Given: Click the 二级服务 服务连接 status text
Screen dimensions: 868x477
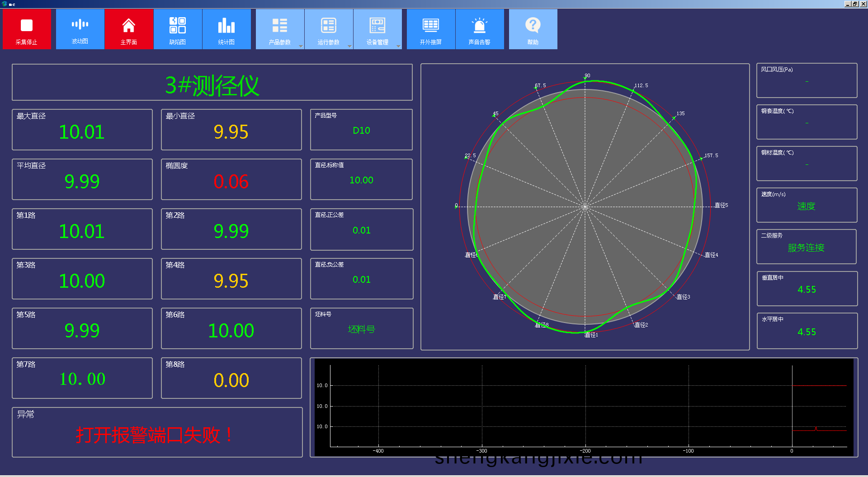Looking at the screenshot, I should pyautogui.click(x=806, y=248).
